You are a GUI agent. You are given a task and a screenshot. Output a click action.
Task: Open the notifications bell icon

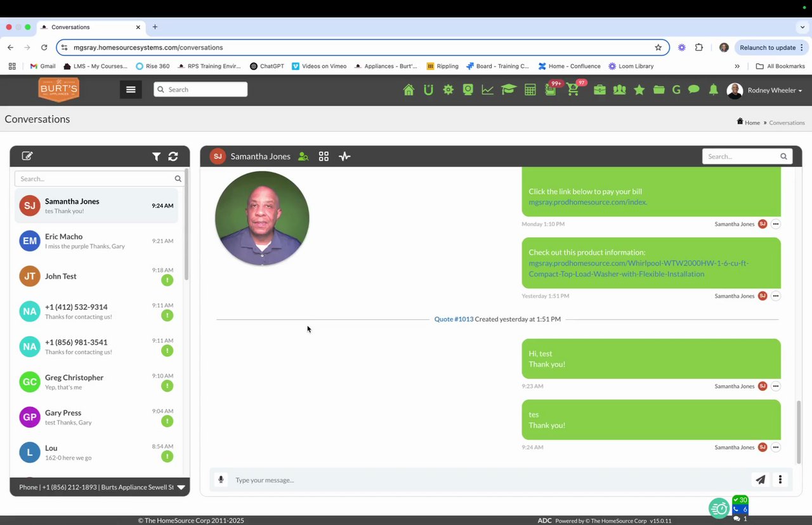714,90
